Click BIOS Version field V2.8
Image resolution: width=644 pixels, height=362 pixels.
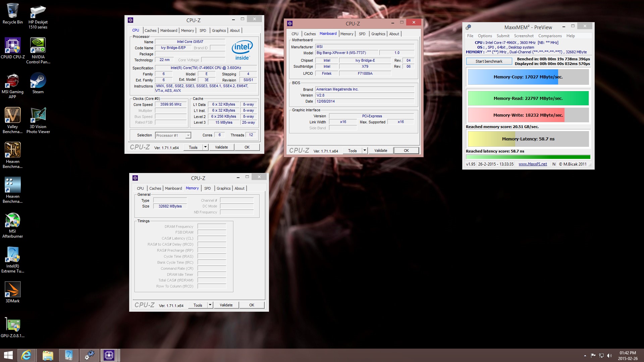365,95
